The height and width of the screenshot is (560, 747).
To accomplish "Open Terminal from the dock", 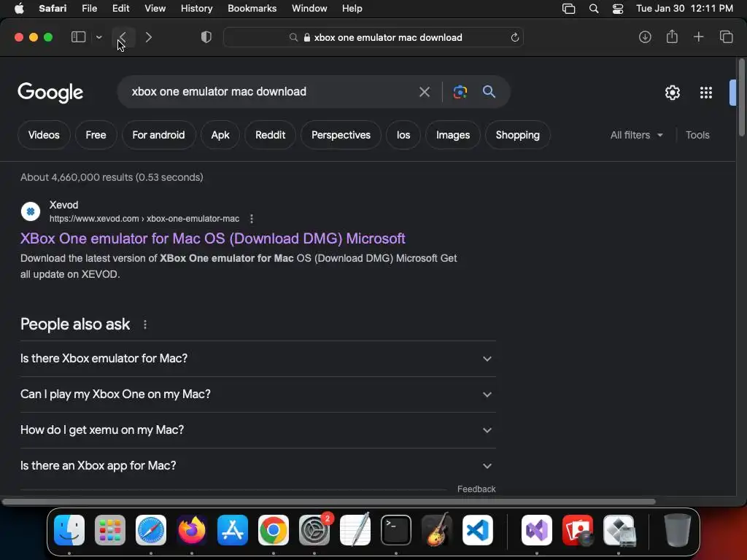I will (396, 529).
